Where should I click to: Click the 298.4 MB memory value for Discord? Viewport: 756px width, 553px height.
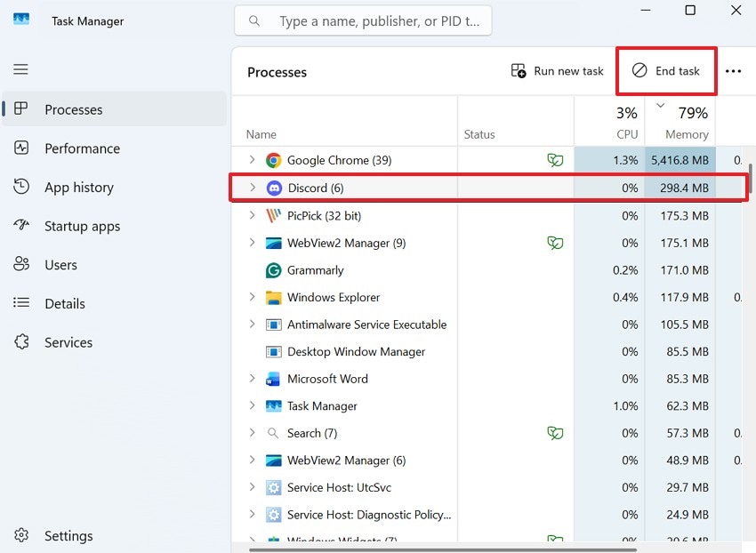[x=684, y=188]
